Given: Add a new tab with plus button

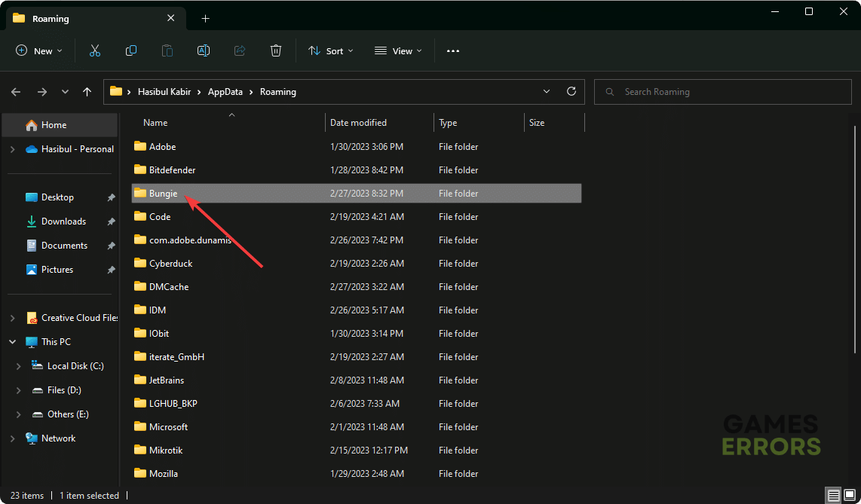Looking at the screenshot, I should [205, 18].
